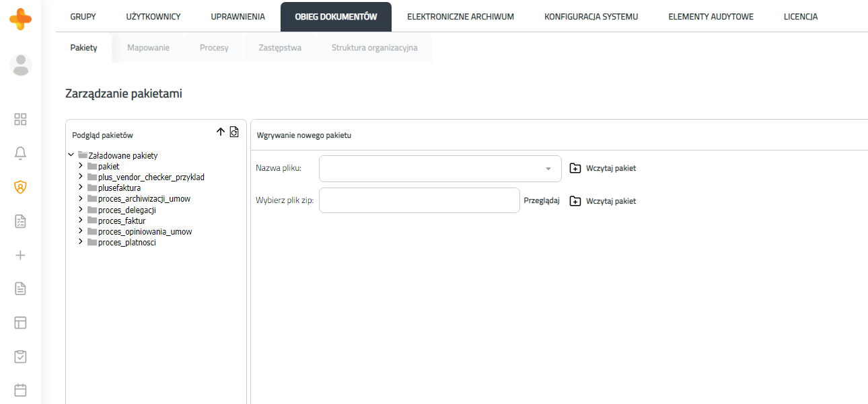Open the UŻYTKOWNICY menu tab
Viewport: 868px width, 404px height.
[153, 17]
